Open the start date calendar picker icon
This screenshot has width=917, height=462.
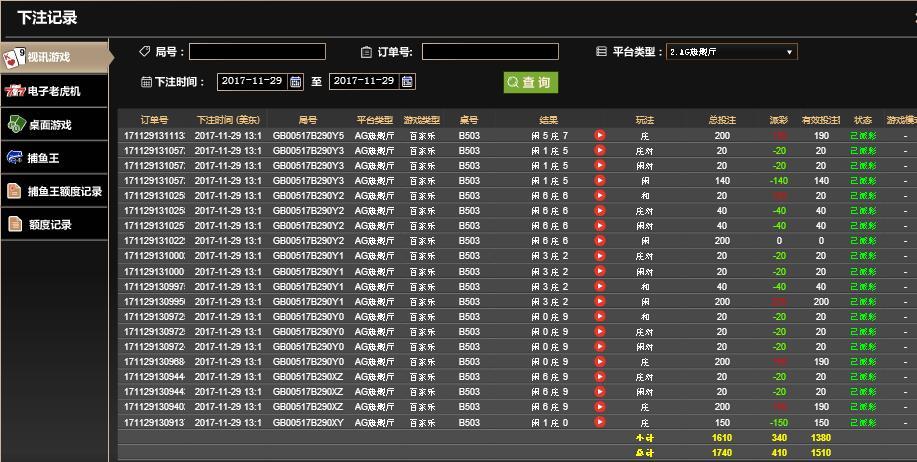click(x=296, y=82)
